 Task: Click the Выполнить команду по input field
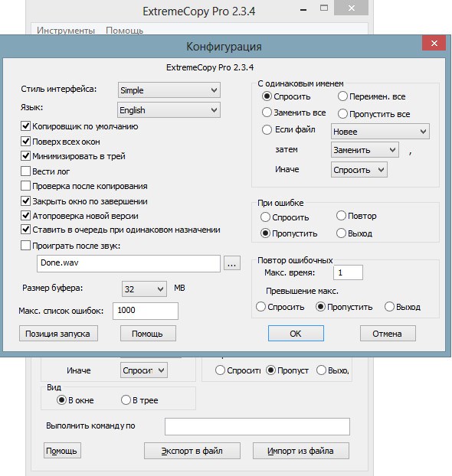coord(257,426)
